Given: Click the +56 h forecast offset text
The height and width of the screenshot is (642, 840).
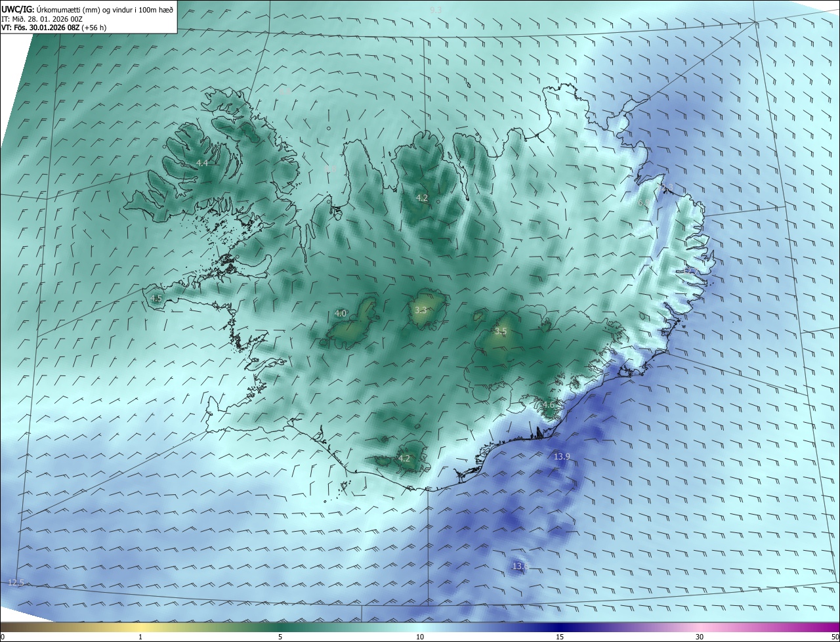Looking at the screenshot, I should [94, 28].
